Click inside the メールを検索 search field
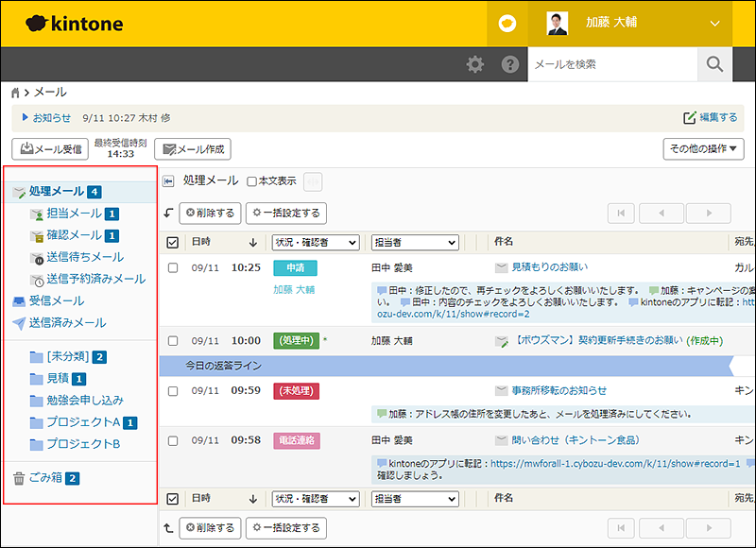 605,64
